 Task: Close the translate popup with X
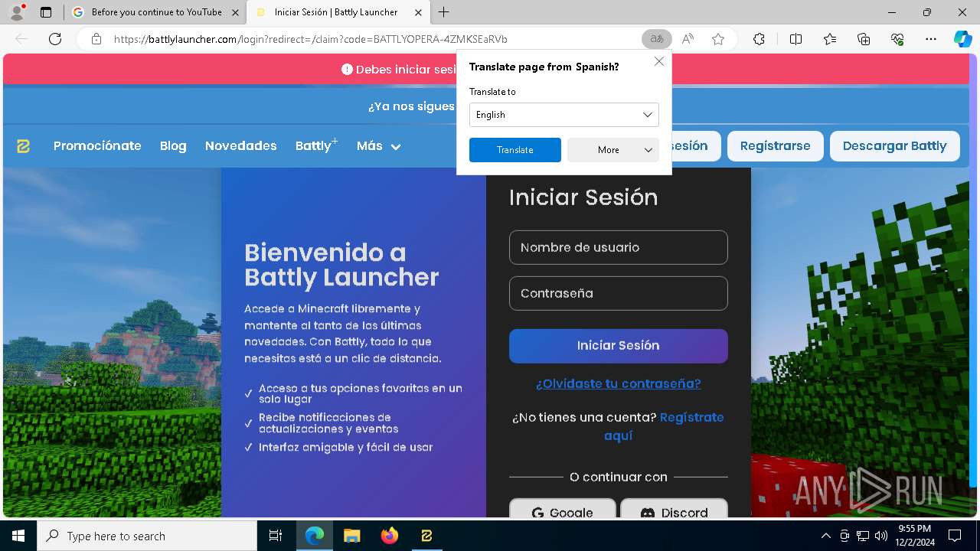click(x=658, y=61)
